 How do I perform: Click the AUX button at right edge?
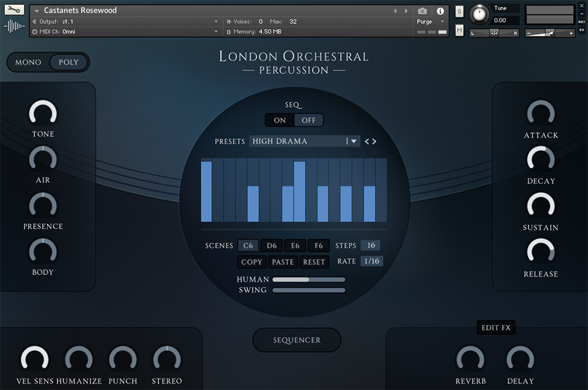[582, 22]
